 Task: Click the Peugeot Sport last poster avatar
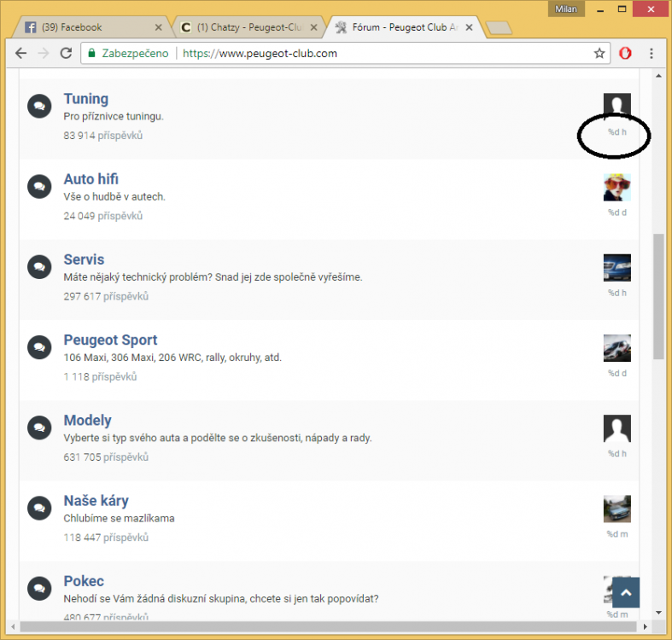pyautogui.click(x=617, y=348)
